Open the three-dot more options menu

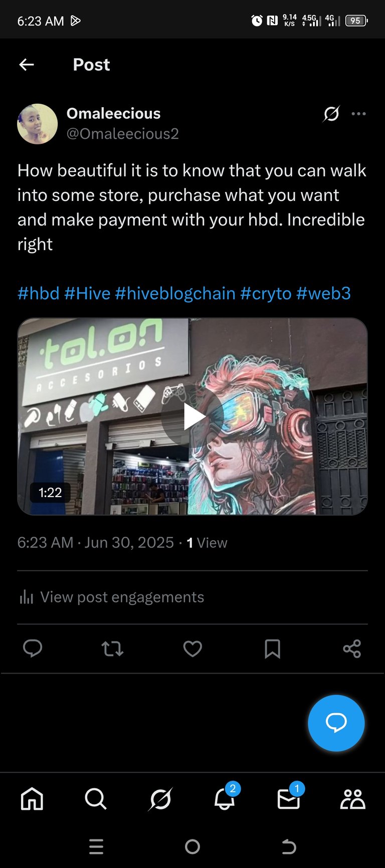point(358,114)
